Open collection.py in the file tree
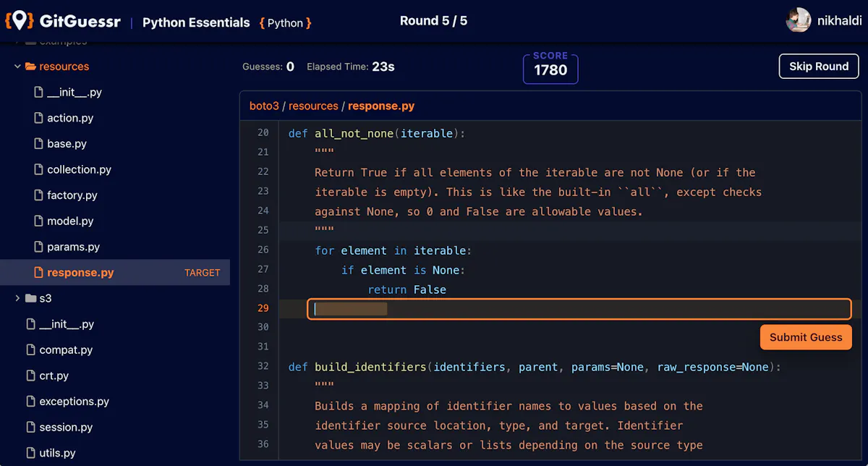 (79, 169)
